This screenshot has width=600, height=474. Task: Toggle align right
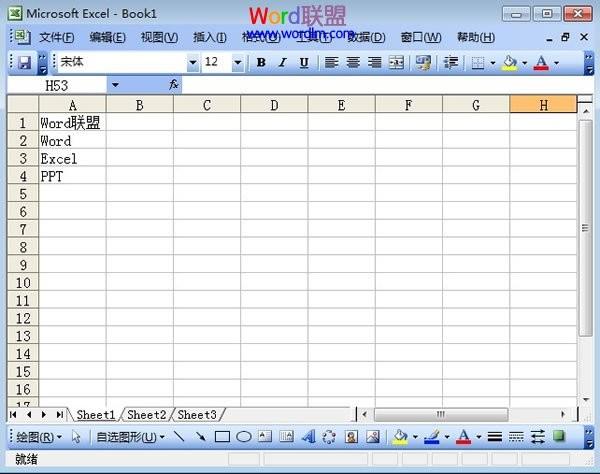tap(374, 62)
